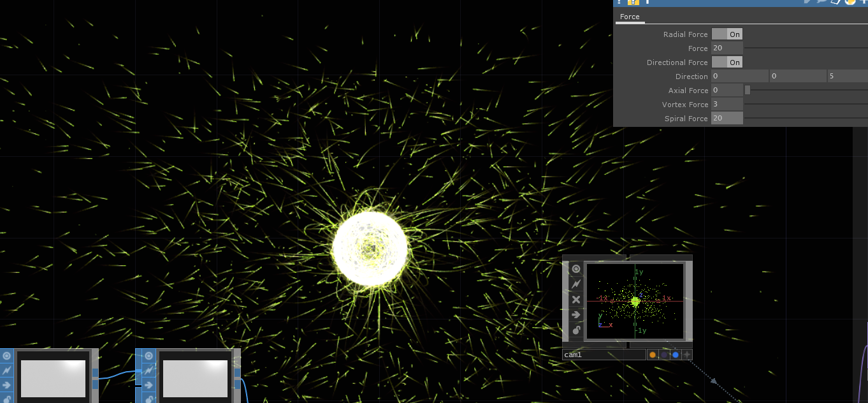Select the Force parameter page tab
Viewport: 868px width, 403px height.
pos(630,17)
